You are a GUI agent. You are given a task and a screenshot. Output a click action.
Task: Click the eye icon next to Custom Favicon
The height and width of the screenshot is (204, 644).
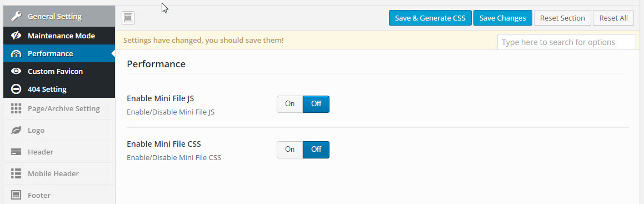point(16,71)
